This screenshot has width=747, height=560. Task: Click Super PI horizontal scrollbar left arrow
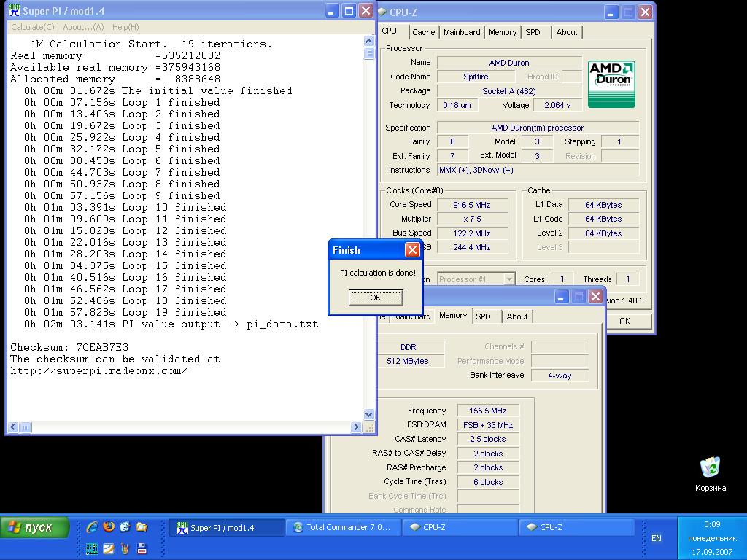click(13, 427)
